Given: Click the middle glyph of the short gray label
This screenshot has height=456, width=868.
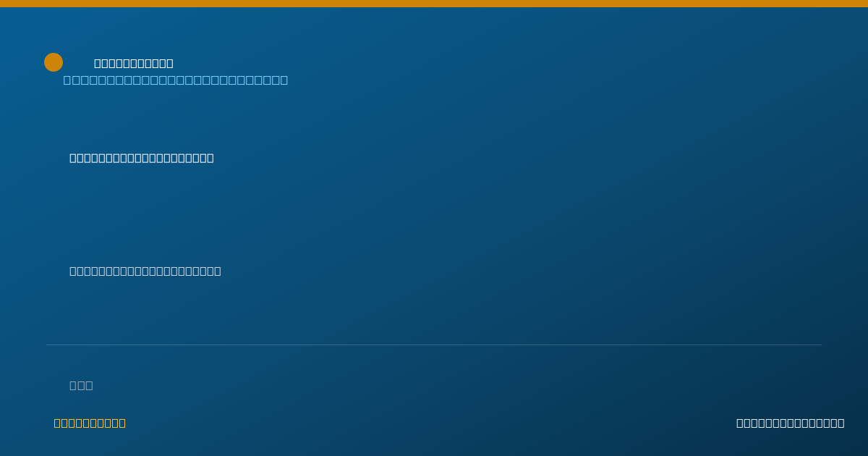Looking at the screenshot, I should coord(81,385).
